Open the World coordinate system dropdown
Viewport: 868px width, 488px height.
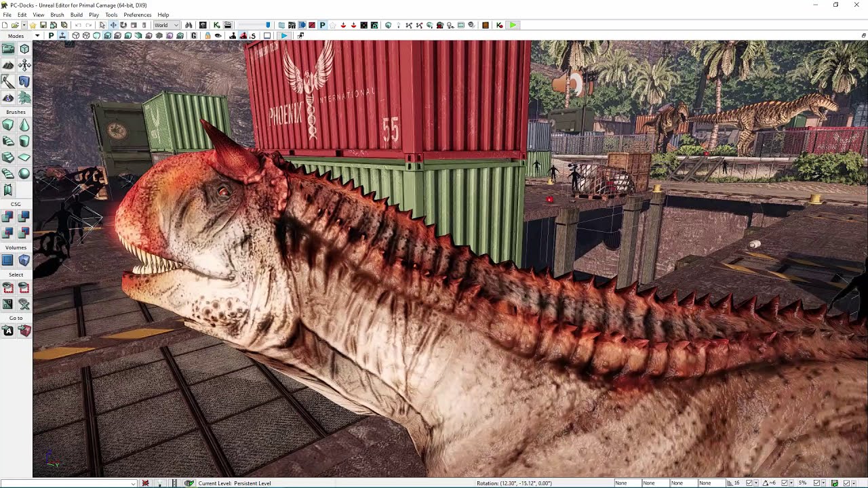[166, 25]
